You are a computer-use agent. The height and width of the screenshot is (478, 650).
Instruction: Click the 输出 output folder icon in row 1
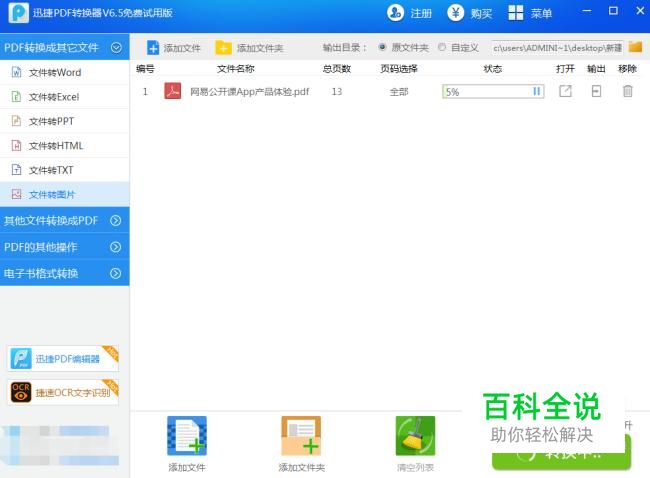(596, 91)
